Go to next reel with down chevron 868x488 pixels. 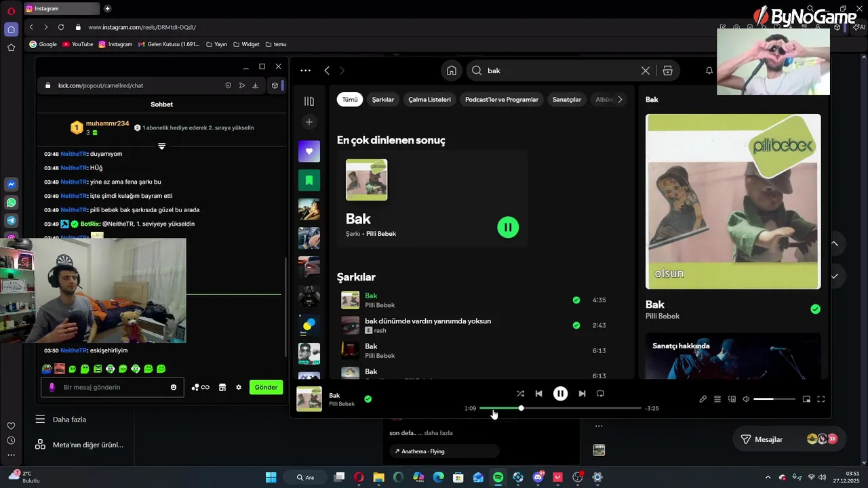(835, 276)
